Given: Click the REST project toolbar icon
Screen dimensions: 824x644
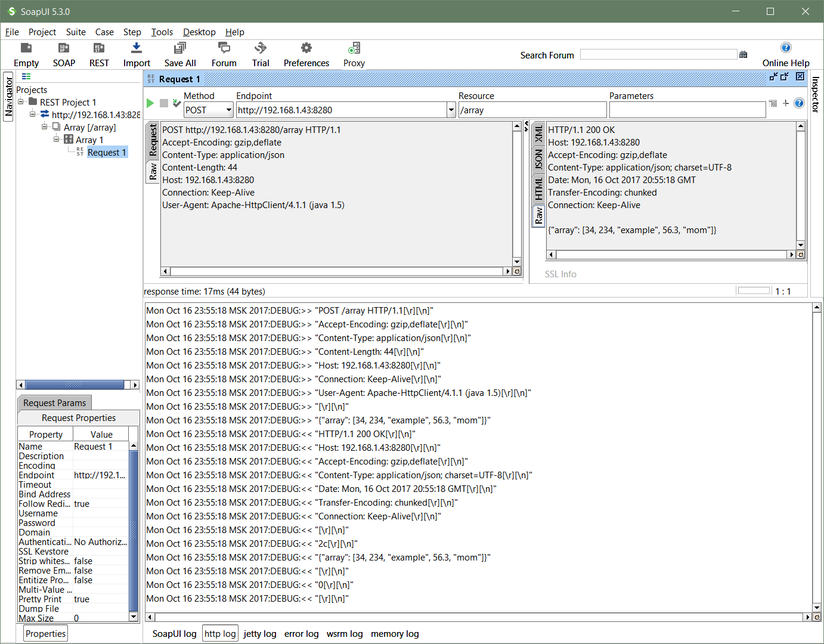Looking at the screenshot, I should [99, 48].
